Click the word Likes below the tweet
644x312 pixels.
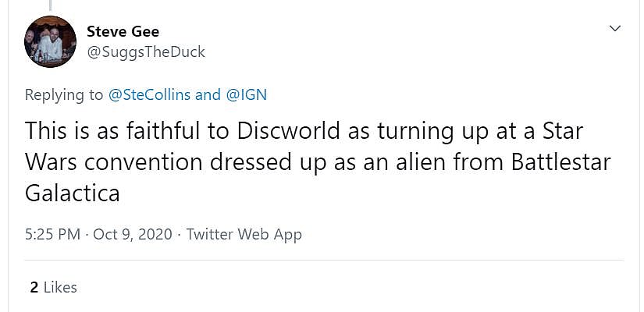tap(60, 287)
